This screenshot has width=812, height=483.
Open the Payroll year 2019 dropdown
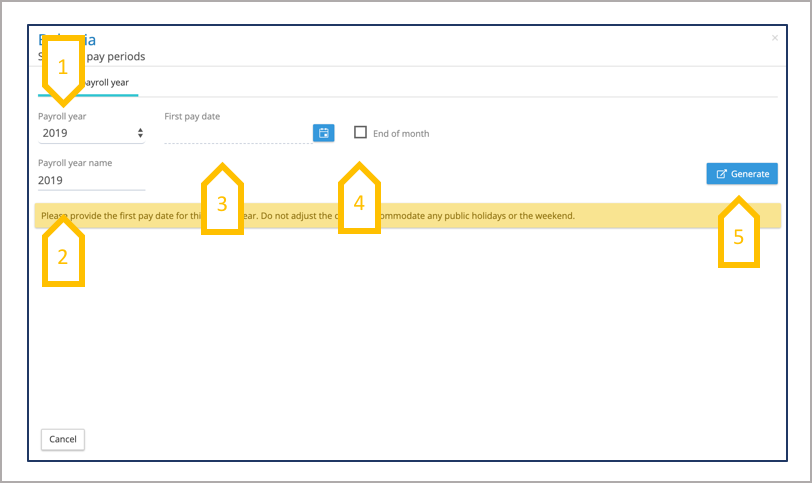(90, 133)
